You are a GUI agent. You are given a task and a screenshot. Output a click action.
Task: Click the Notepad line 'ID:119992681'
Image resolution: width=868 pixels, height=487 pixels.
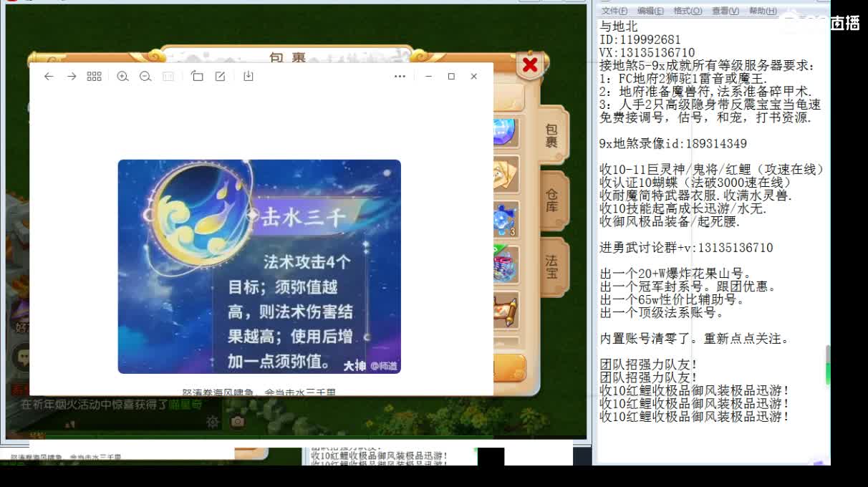pos(640,40)
